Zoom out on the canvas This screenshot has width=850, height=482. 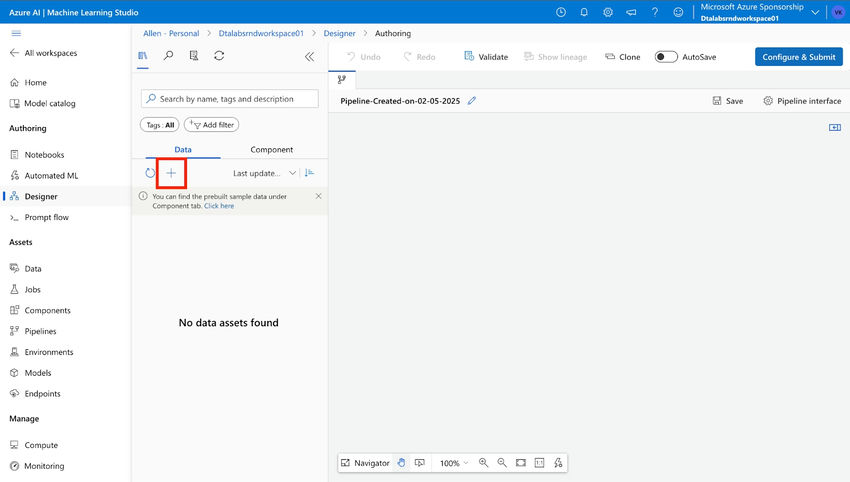point(502,462)
